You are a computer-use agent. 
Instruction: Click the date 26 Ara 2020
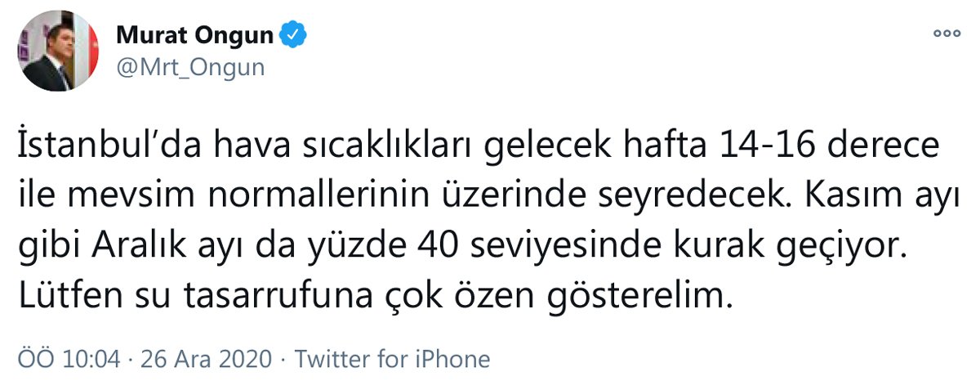[206, 359]
